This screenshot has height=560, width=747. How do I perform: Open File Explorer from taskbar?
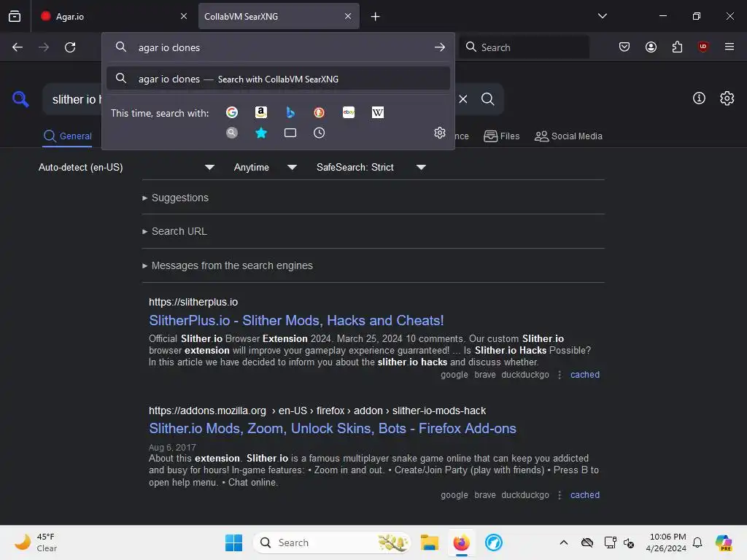click(429, 542)
